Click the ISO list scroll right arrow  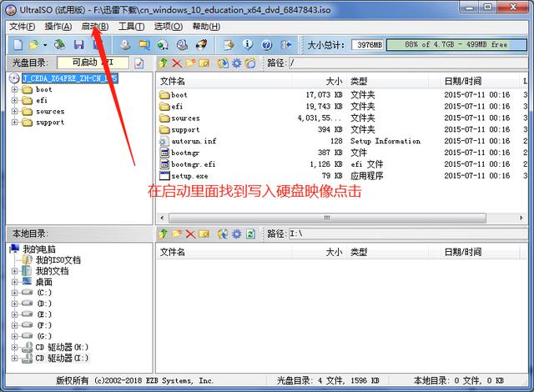521,218
